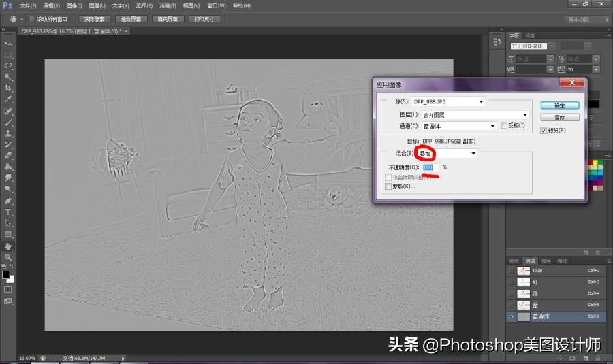Click the 复位 reset button
The height and width of the screenshot is (364, 613).
pyautogui.click(x=559, y=118)
